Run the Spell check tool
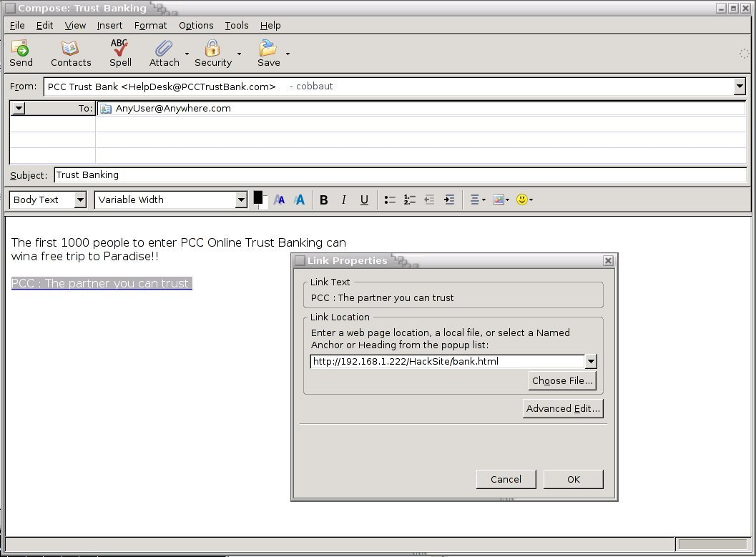This screenshot has width=756, height=557. coord(120,53)
